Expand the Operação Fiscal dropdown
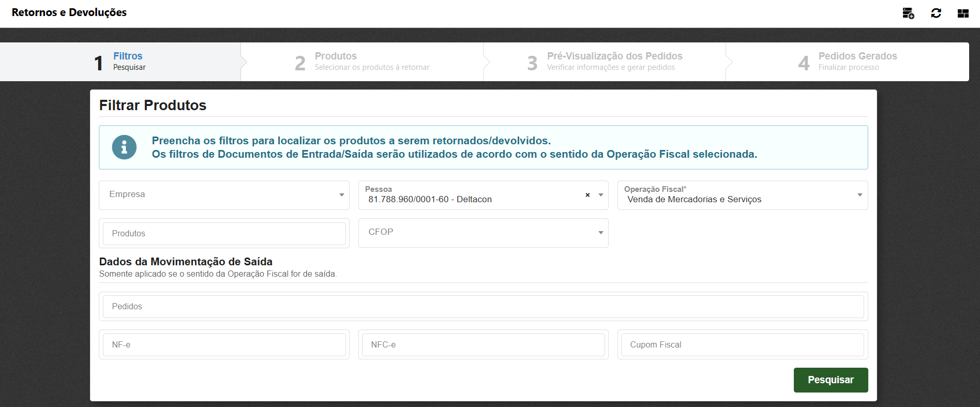This screenshot has width=980, height=407. pyautogui.click(x=860, y=195)
